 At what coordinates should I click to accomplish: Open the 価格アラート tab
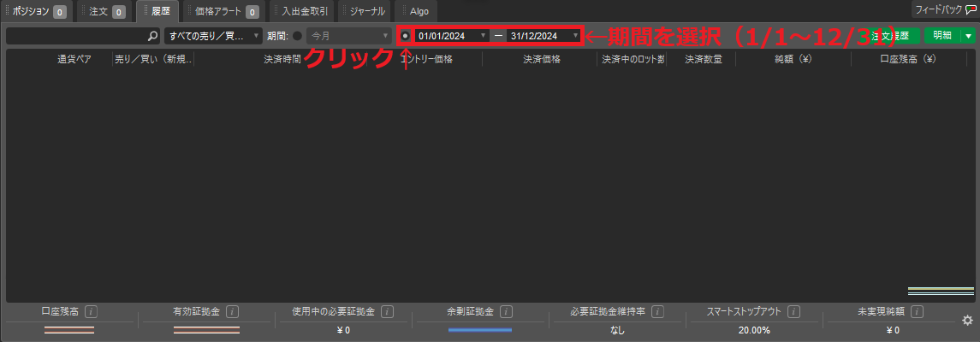(223, 11)
